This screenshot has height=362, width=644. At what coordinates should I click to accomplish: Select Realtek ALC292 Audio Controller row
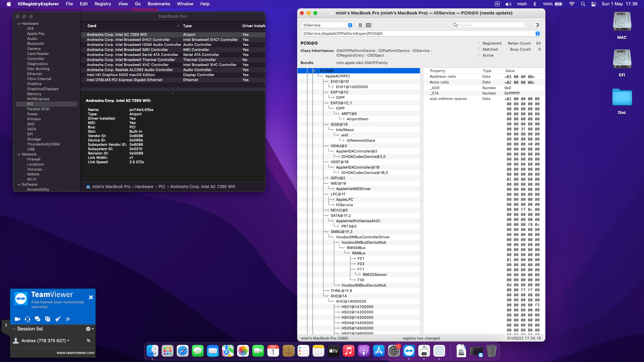173,70
